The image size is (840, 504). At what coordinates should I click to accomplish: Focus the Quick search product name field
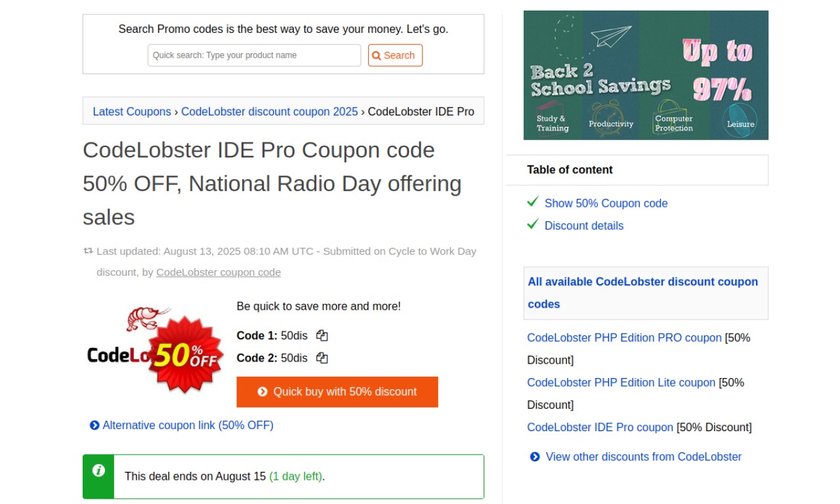[254, 55]
